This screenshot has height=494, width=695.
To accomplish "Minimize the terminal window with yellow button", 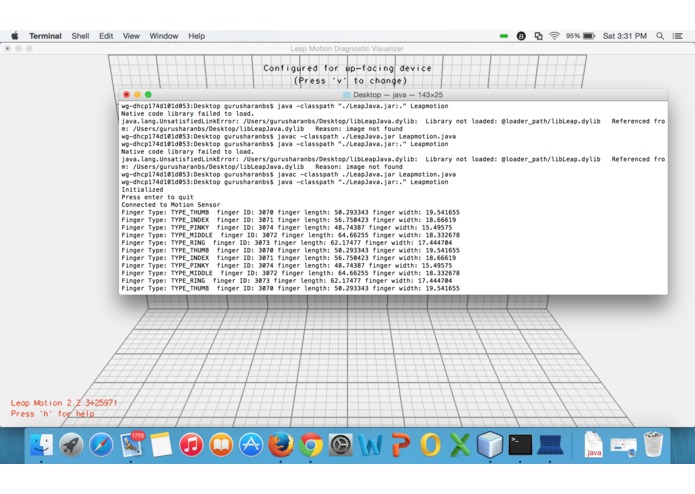I will [137, 94].
